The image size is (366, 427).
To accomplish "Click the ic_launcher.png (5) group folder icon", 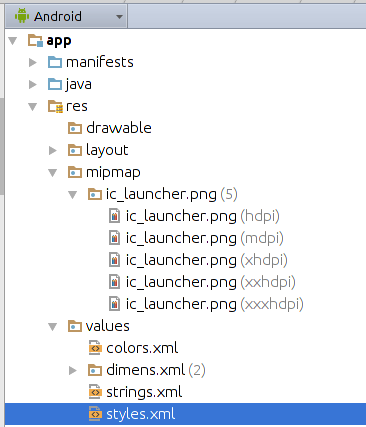I will 95,194.
